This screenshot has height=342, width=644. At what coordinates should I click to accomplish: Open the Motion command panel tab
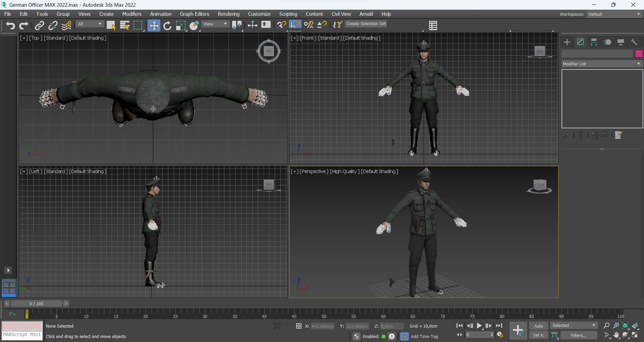pos(607,42)
